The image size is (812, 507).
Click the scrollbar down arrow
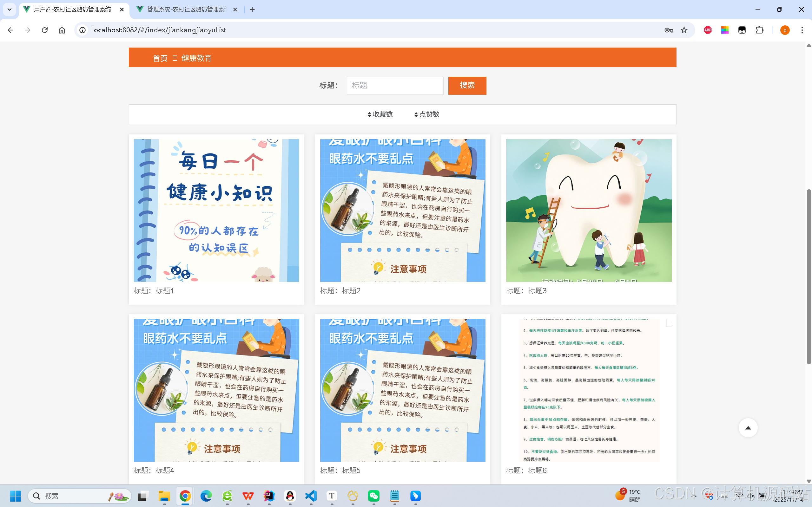click(x=809, y=481)
